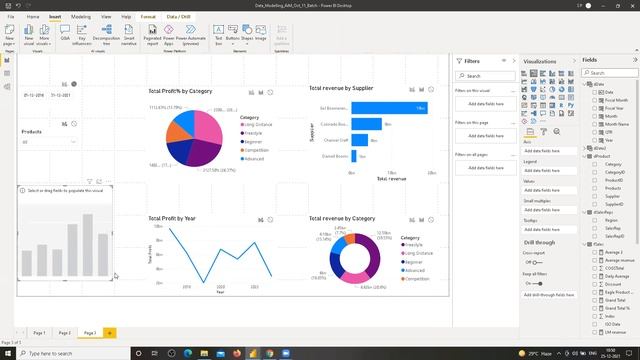Collapse the fSales table
The width and height of the screenshot is (640, 360).
[584, 244]
